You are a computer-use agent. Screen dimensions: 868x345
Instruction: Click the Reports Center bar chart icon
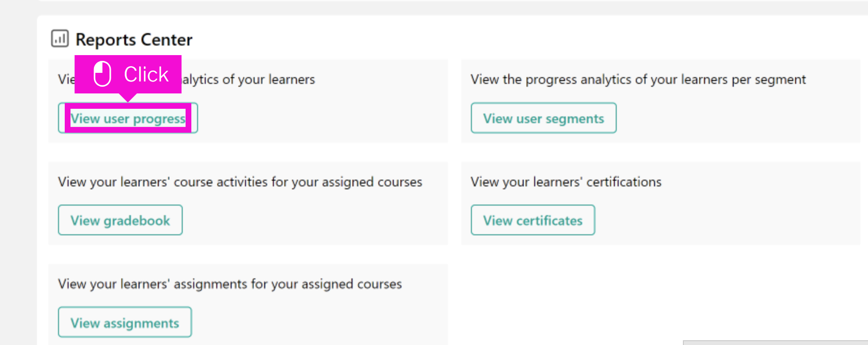tap(60, 38)
